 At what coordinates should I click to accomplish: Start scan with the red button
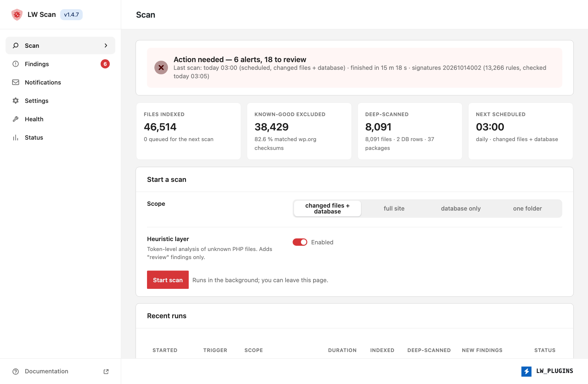pos(168,280)
